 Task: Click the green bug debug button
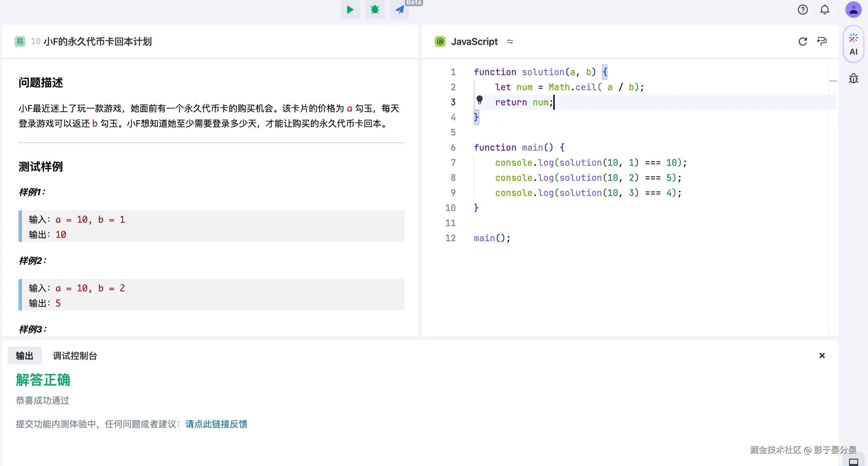375,10
